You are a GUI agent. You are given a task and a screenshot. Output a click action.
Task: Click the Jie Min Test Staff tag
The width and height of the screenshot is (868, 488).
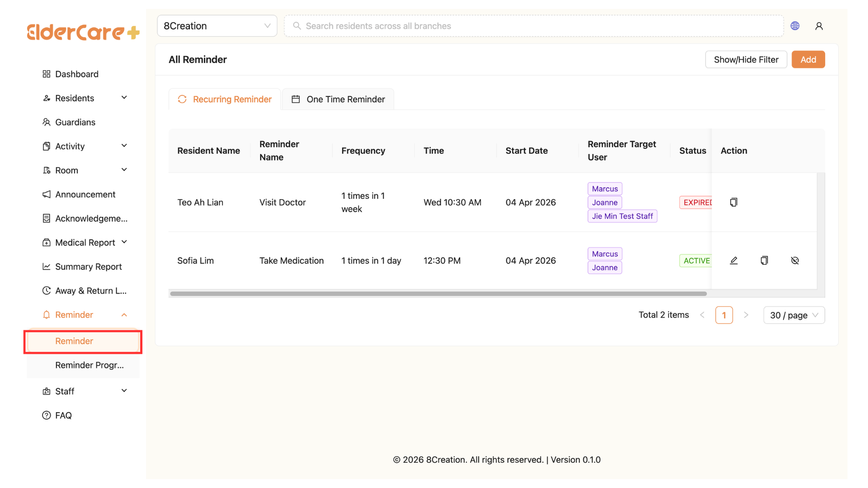coord(622,216)
